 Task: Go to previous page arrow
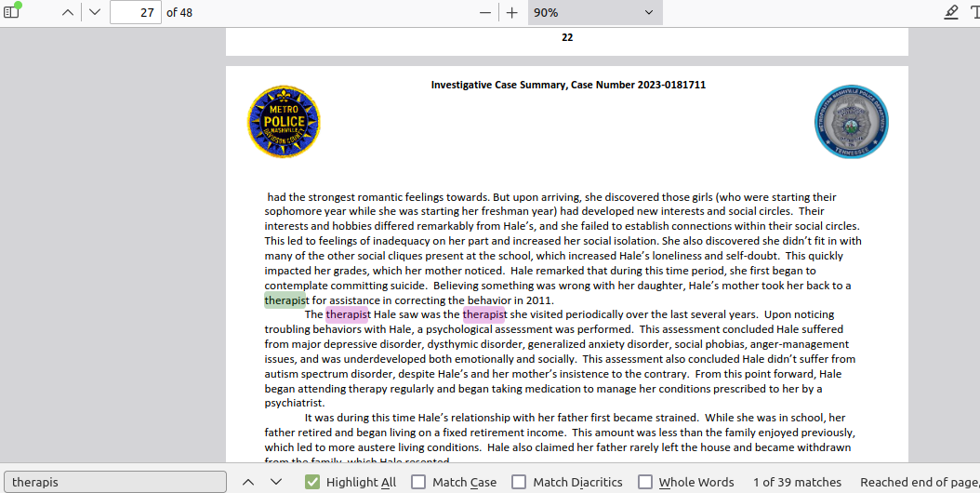click(68, 12)
